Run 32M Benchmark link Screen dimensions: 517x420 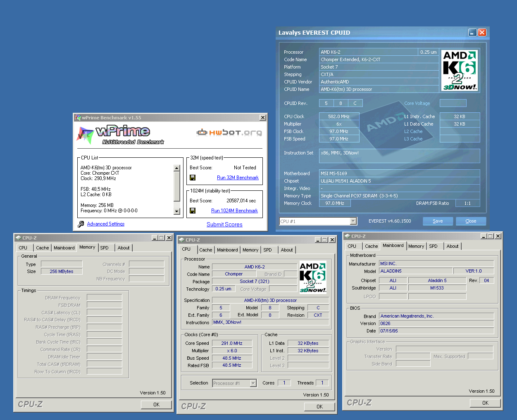pyautogui.click(x=238, y=178)
